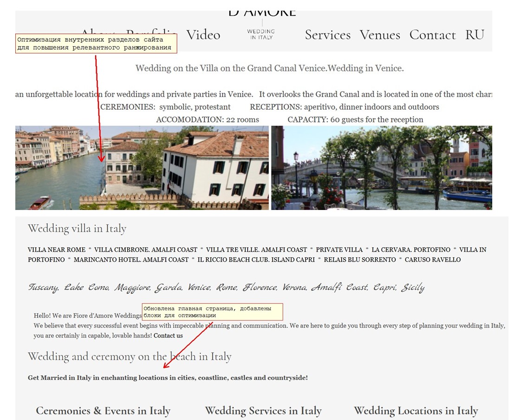Click the Caruso Ravello link
Image resolution: width=515 pixels, height=420 pixels.
[432, 260]
